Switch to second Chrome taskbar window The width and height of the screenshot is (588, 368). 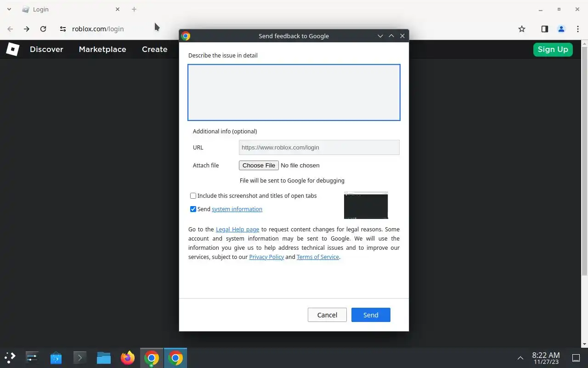coord(175,357)
